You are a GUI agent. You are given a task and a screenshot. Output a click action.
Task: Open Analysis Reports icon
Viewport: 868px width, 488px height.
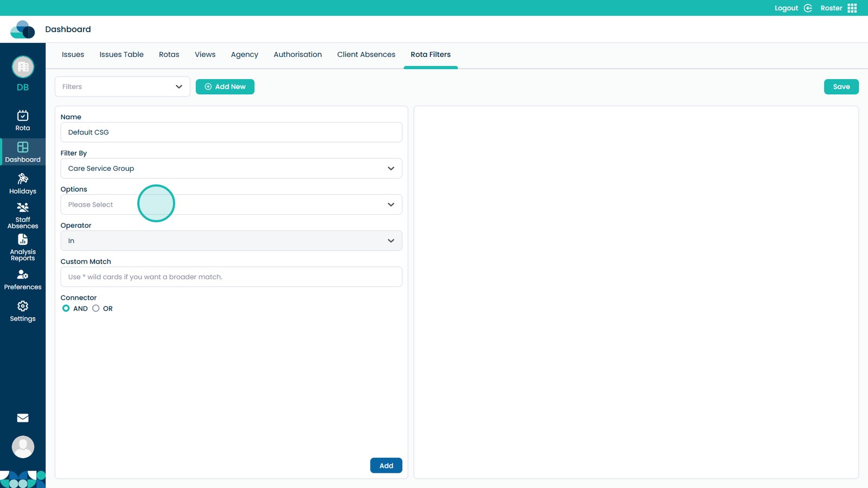pos(23,240)
